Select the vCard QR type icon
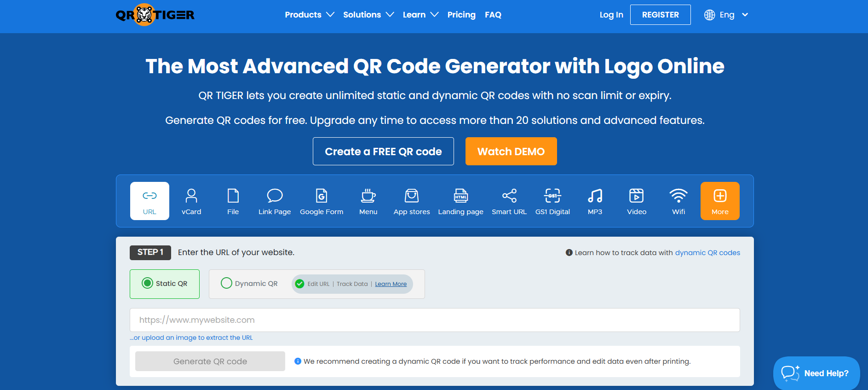 pos(191,196)
